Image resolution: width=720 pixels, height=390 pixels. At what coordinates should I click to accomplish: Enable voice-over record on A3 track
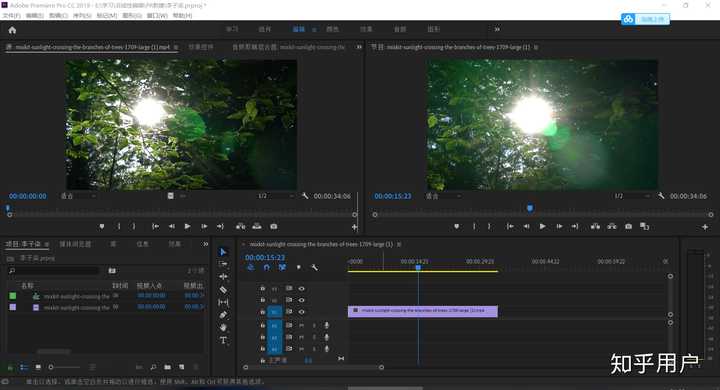pos(326,349)
